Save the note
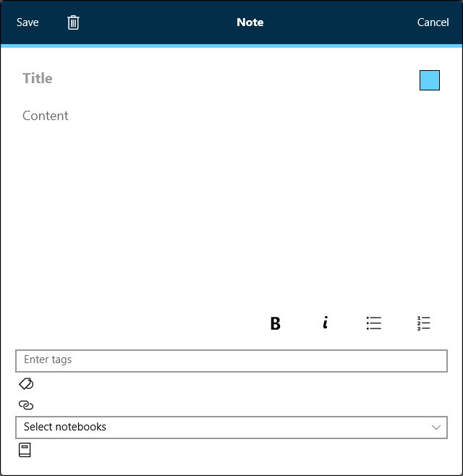 [27, 22]
